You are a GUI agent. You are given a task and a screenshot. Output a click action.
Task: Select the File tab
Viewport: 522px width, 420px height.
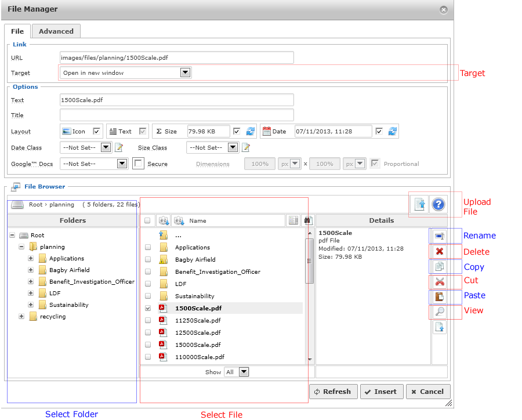point(17,31)
